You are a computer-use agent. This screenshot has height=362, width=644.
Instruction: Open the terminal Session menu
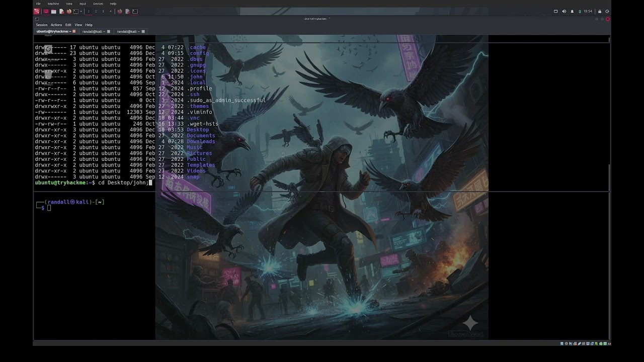[42, 25]
